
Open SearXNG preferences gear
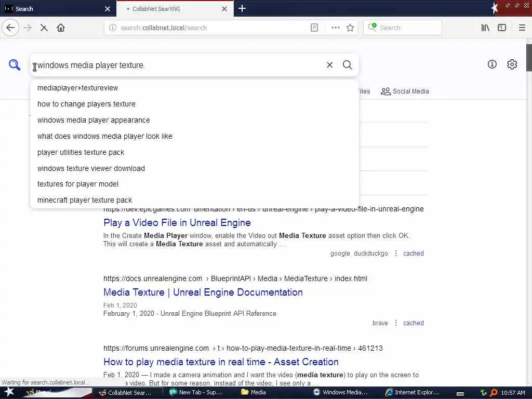pyautogui.click(x=512, y=64)
